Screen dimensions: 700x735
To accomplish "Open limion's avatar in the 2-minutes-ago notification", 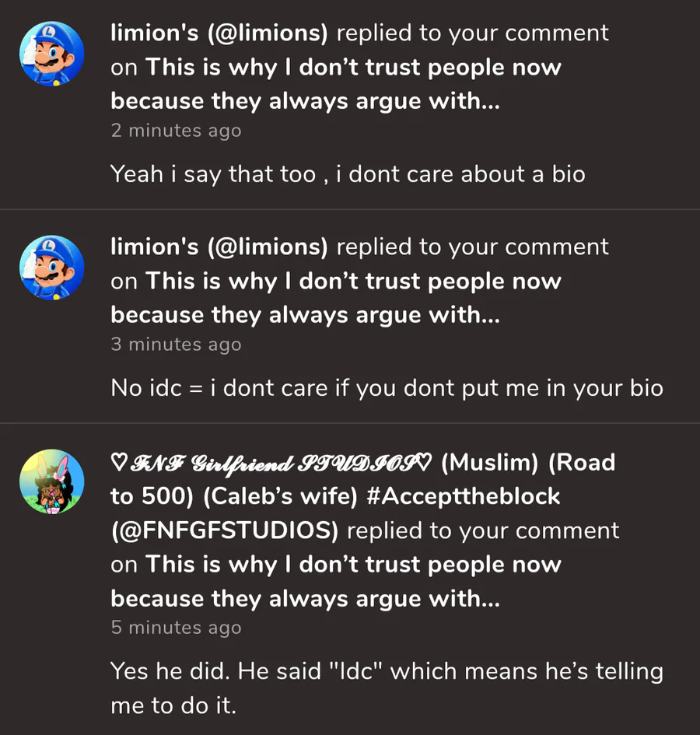I will click(x=51, y=54).
